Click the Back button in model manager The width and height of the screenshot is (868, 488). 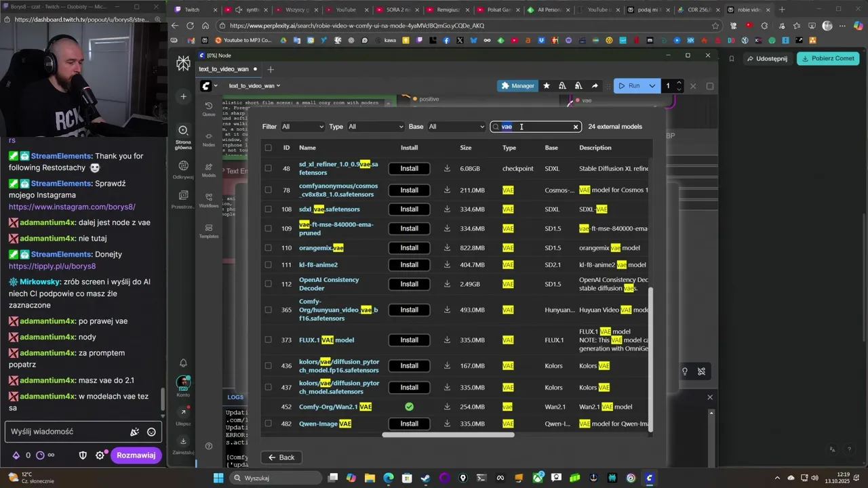click(x=281, y=457)
